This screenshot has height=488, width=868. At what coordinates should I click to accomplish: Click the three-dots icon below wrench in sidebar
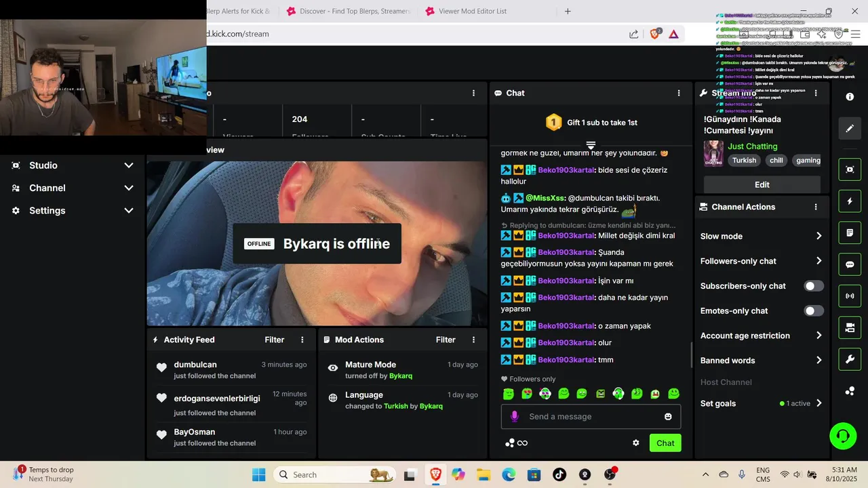coord(850,391)
